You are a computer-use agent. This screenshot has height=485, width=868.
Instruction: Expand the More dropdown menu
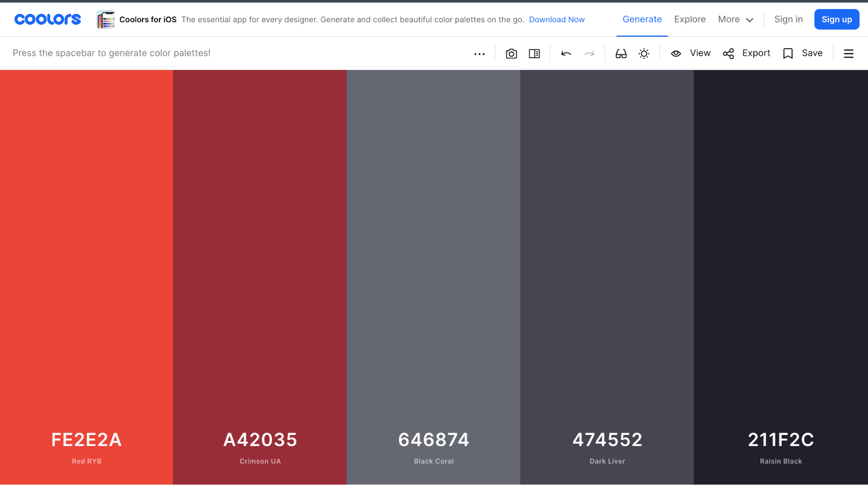click(736, 19)
